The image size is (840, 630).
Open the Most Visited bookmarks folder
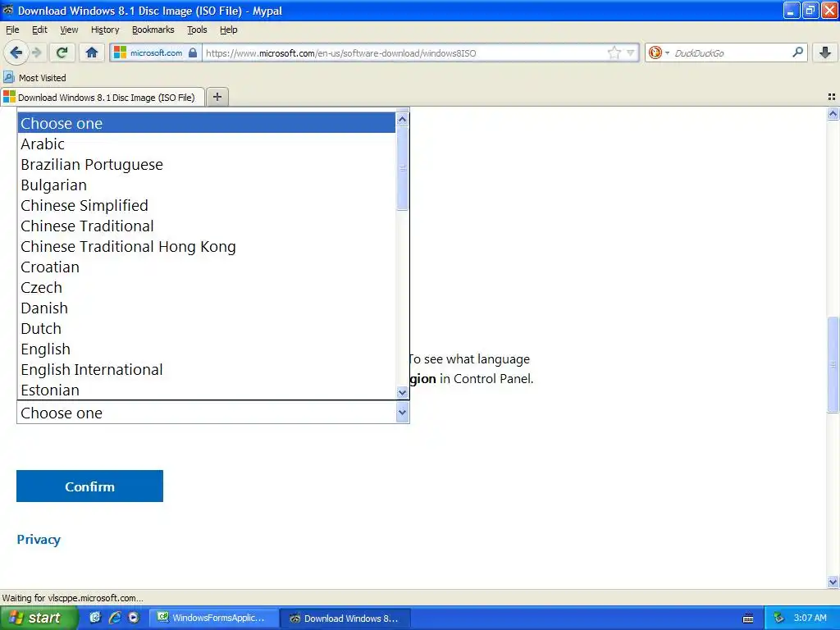pyautogui.click(x=34, y=78)
